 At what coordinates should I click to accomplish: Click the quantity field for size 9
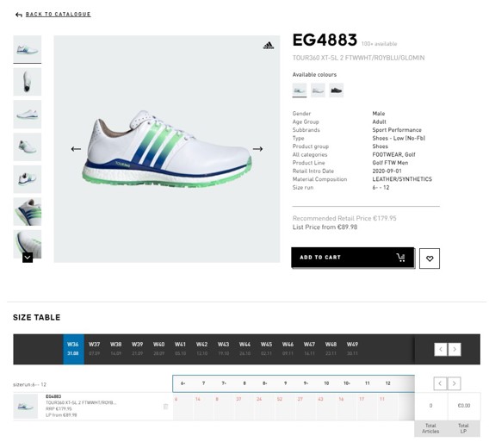point(285,407)
